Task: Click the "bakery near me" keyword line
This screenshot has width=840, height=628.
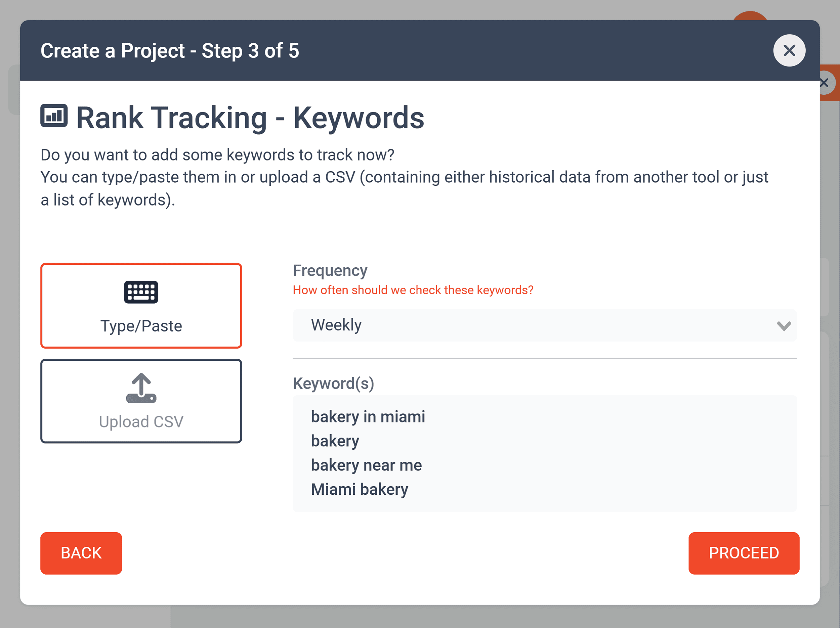Action: click(366, 465)
